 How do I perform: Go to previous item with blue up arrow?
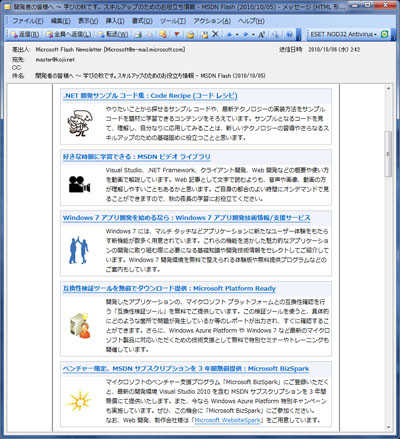[229, 34]
